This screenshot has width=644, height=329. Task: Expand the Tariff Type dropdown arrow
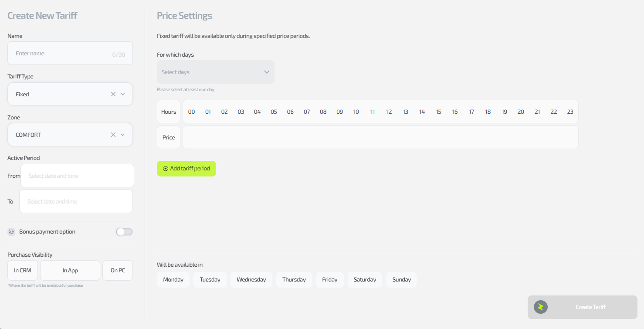tap(123, 94)
